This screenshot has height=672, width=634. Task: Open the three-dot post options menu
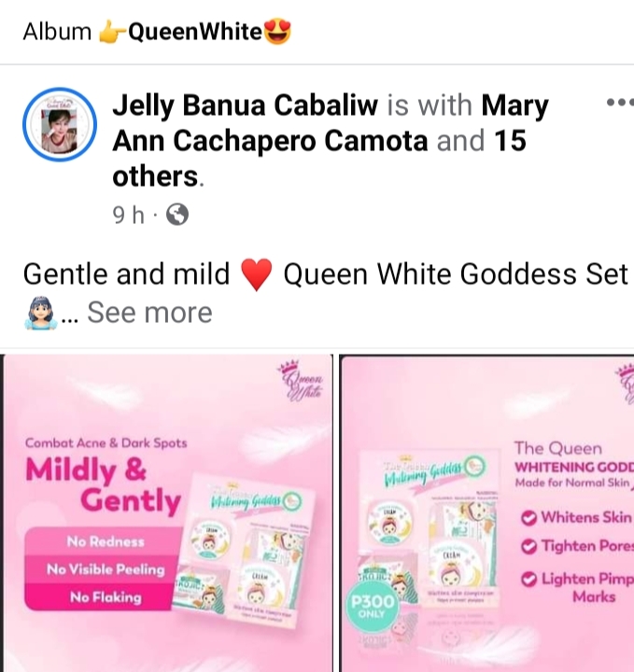tap(620, 103)
